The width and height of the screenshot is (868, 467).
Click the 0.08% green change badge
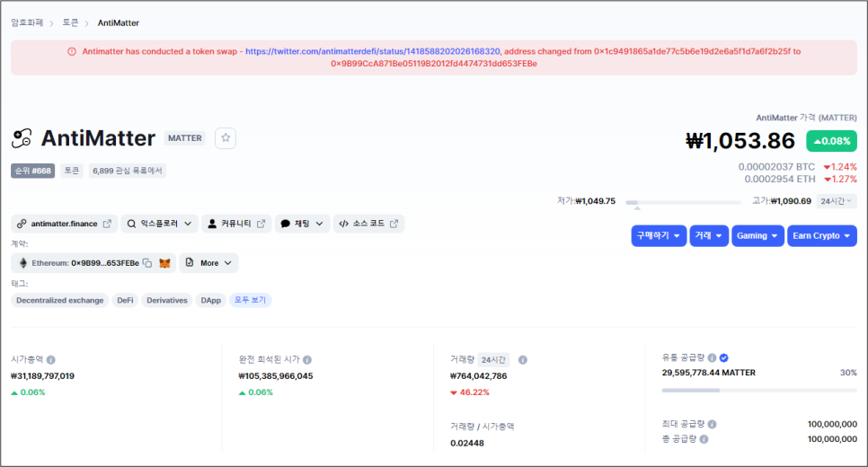(831, 141)
